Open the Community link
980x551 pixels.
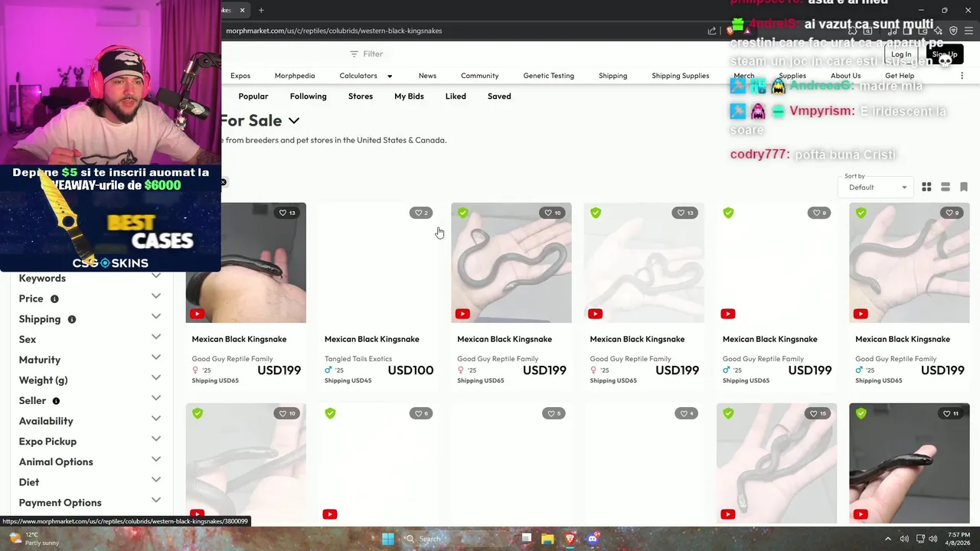(479, 76)
